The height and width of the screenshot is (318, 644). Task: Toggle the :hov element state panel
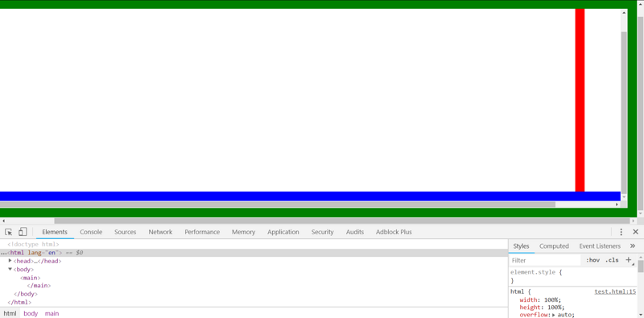(x=592, y=260)
